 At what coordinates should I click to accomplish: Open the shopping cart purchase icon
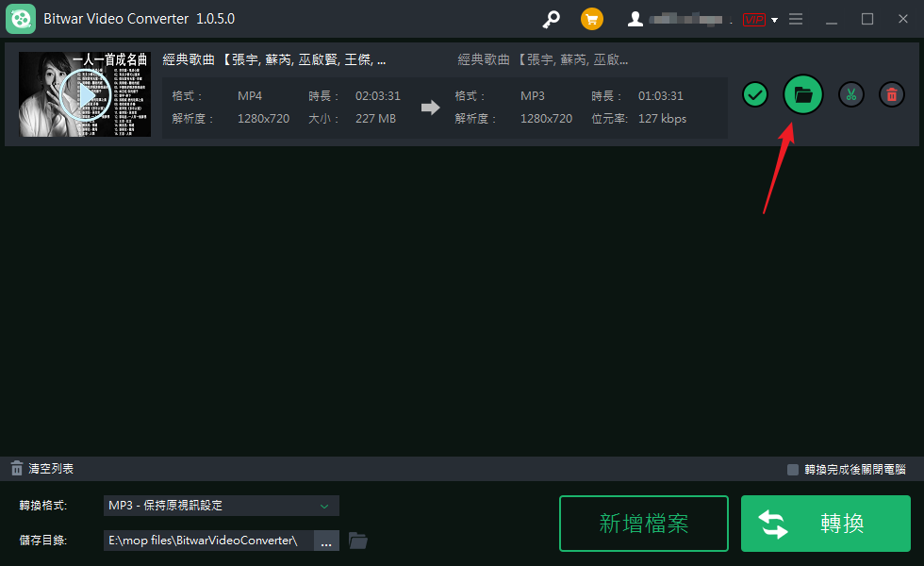tap(592, 19)
